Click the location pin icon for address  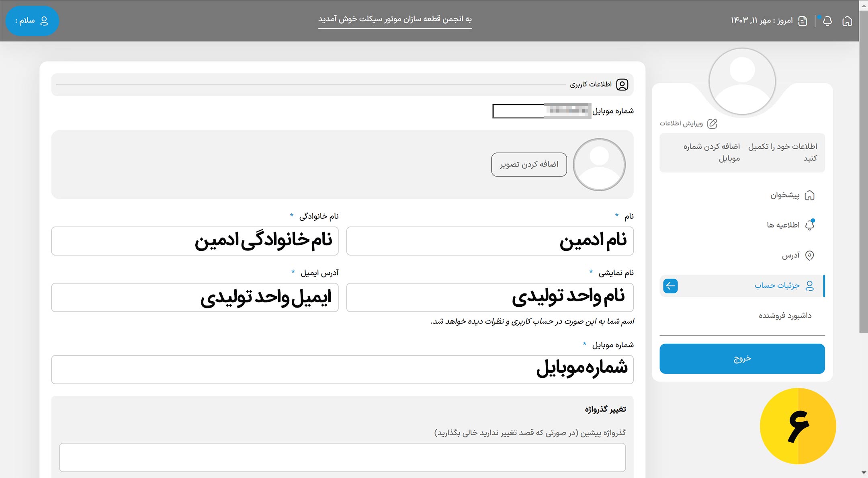810,255
